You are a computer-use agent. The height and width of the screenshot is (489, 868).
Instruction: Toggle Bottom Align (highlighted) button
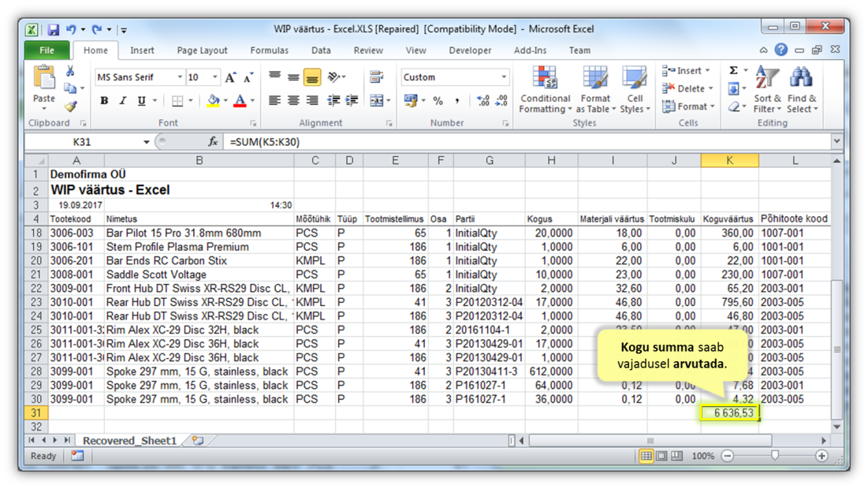[312, 77]
